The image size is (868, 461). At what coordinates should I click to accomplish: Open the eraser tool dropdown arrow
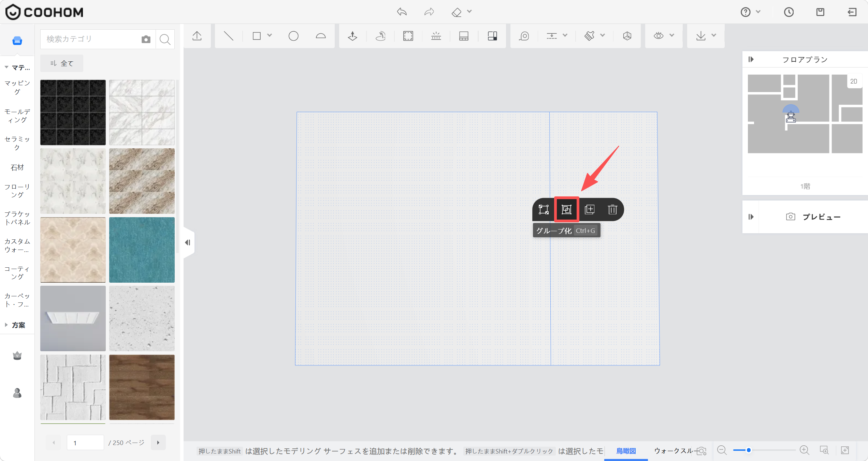point(469,12)
